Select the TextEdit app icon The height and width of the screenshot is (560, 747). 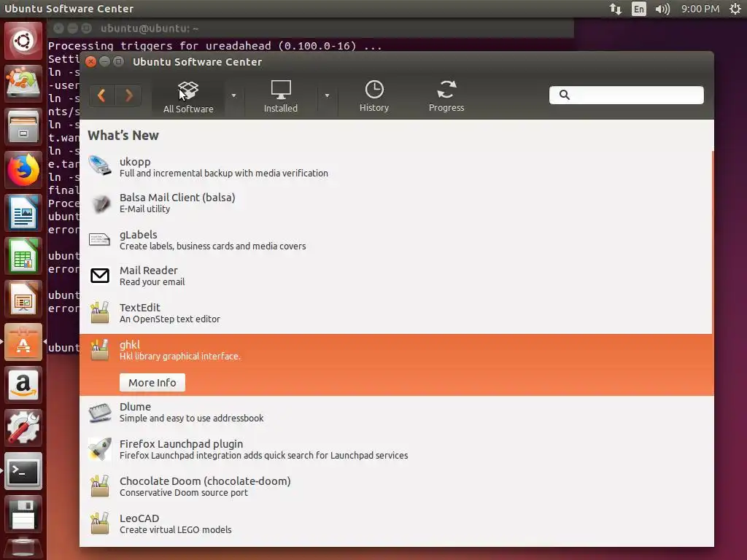99,312
